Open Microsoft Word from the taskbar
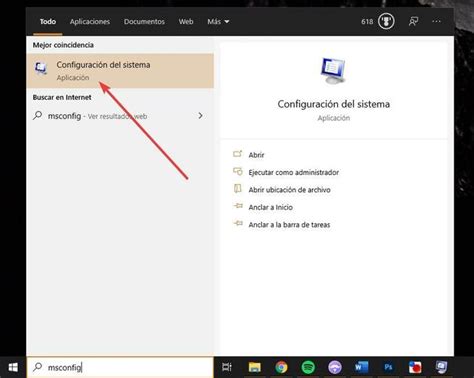 coord(361,367)
